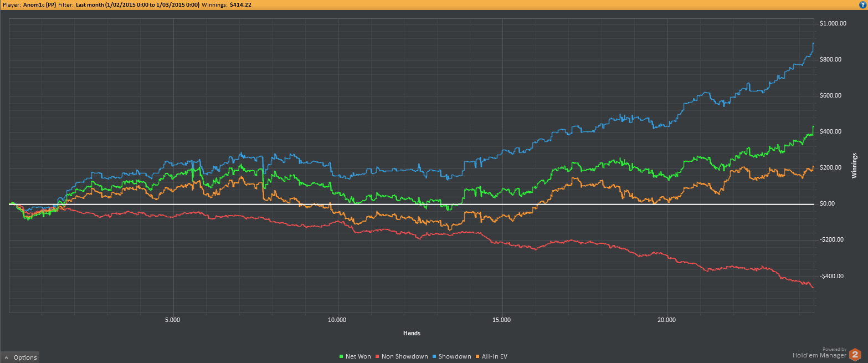Click the 20.000 hands axis label
The image size is (868, 363).
(666, 320)
